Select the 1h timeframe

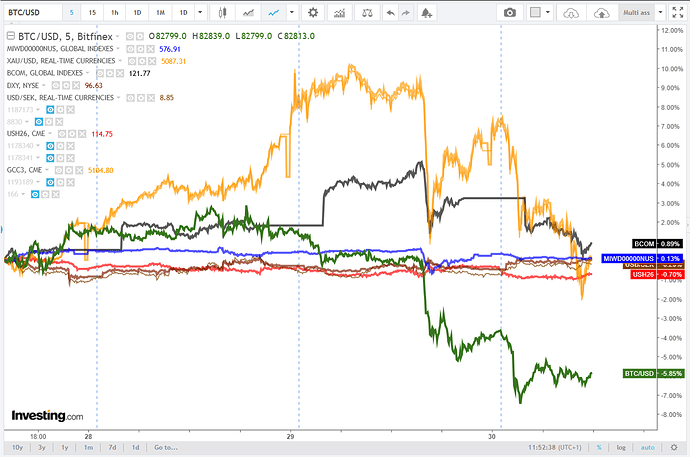tap(115, 13)
